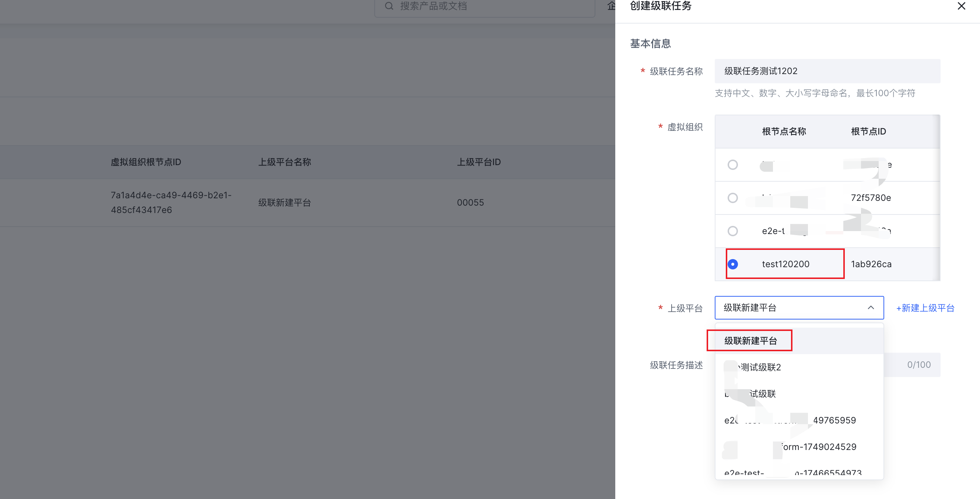This screenshot has height=499, width=980.
Task: Click the 级联任务名称 input field
Action: [827, 71]
